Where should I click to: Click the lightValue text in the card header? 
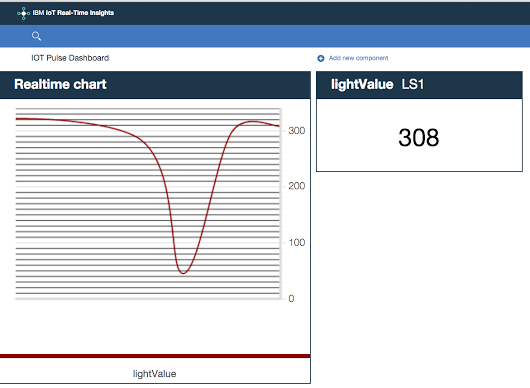[362, 84]
